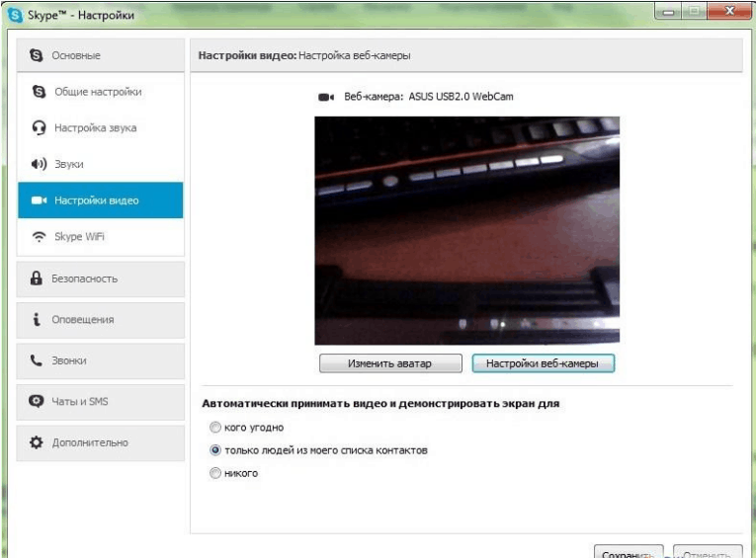Expand the Дополнительно settings section
Viewport: 756px width, 558px height.
[x=101, y=442]
